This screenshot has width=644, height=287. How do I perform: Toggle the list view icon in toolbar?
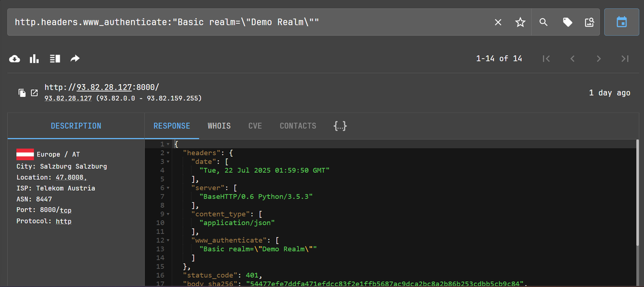55,59
